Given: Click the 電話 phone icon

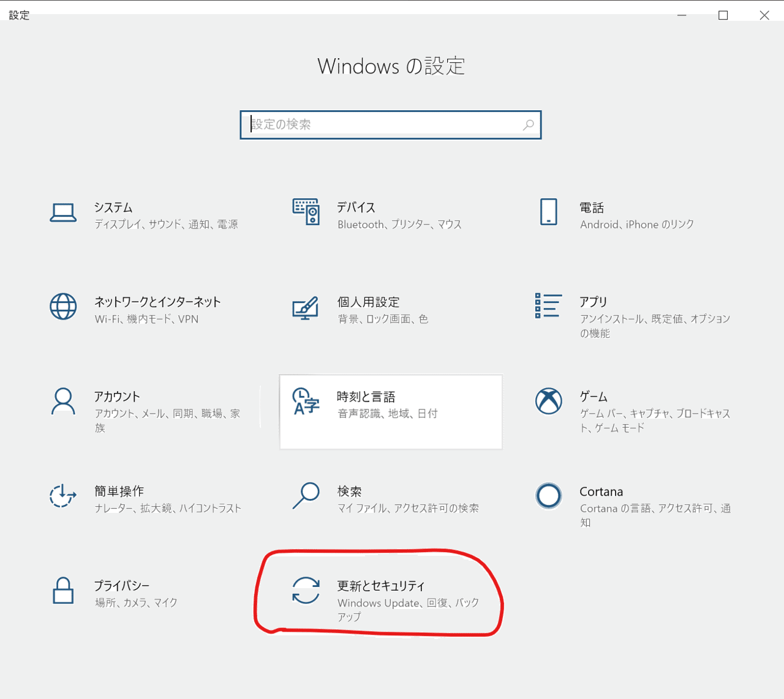Looking at the screenshot, I should point(549,212).
